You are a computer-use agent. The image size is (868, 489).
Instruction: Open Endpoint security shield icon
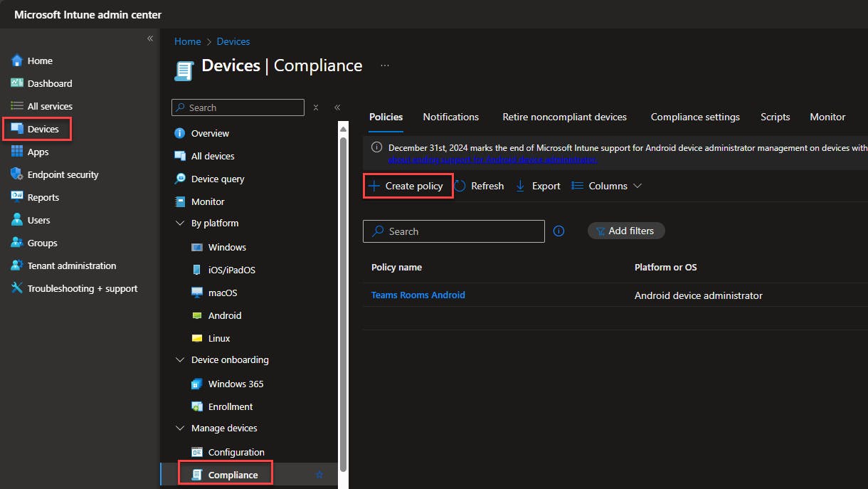(x=17, y=174)
